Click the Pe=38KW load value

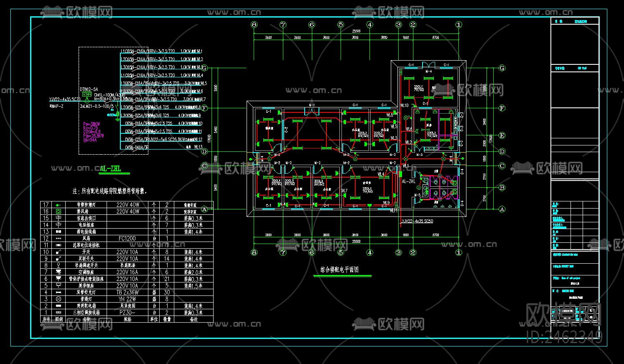92,124
